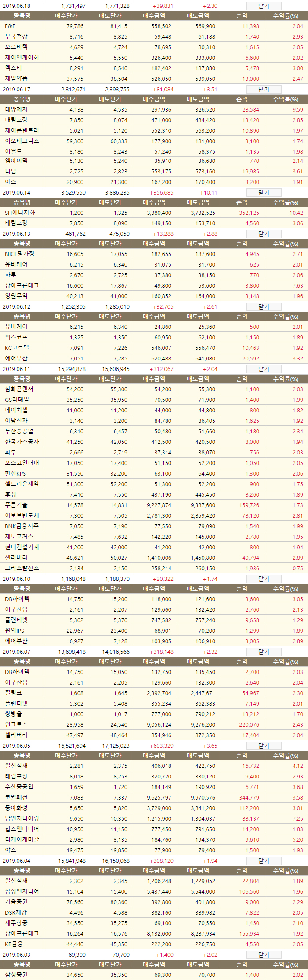The height and width of the screenshot is (980, 308).
Task: Click stock name 제주항공
Action: (16, 923)
